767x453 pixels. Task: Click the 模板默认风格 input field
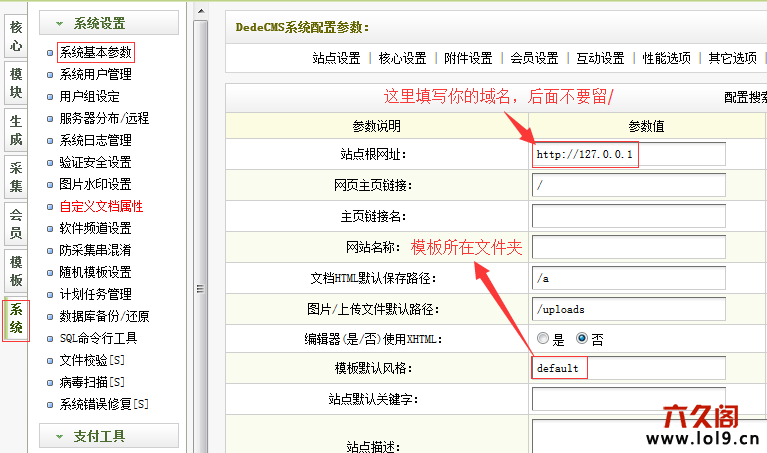click(629, 368)
